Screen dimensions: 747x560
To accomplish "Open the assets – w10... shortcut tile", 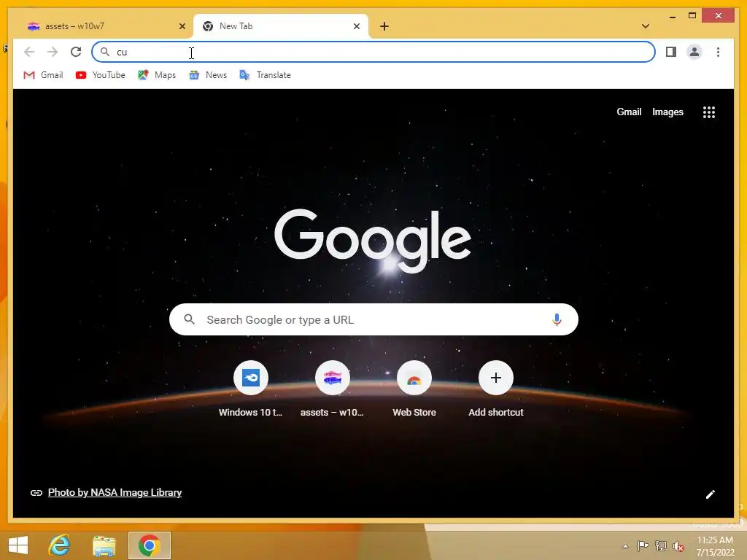I will coord(332,389).
